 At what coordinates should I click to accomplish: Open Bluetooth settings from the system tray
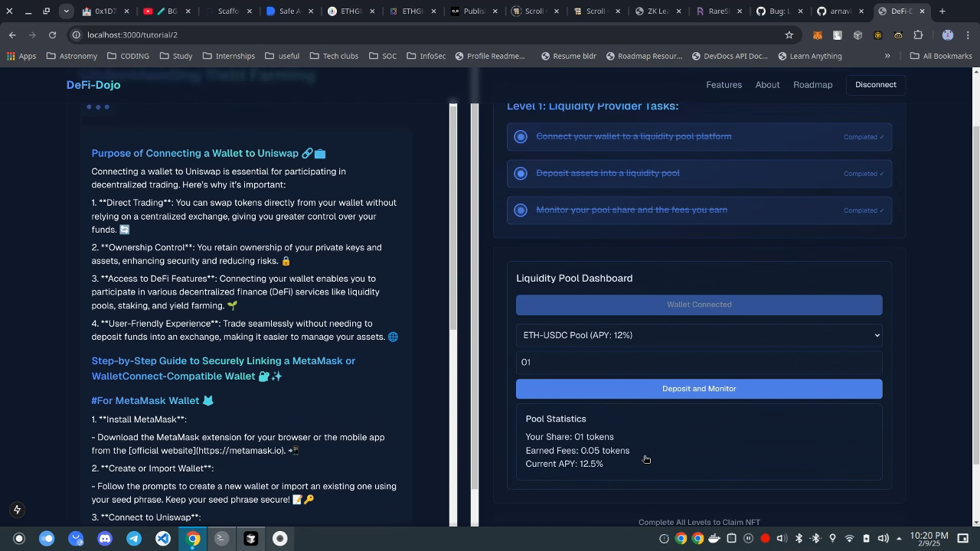(x=799, y=539)
